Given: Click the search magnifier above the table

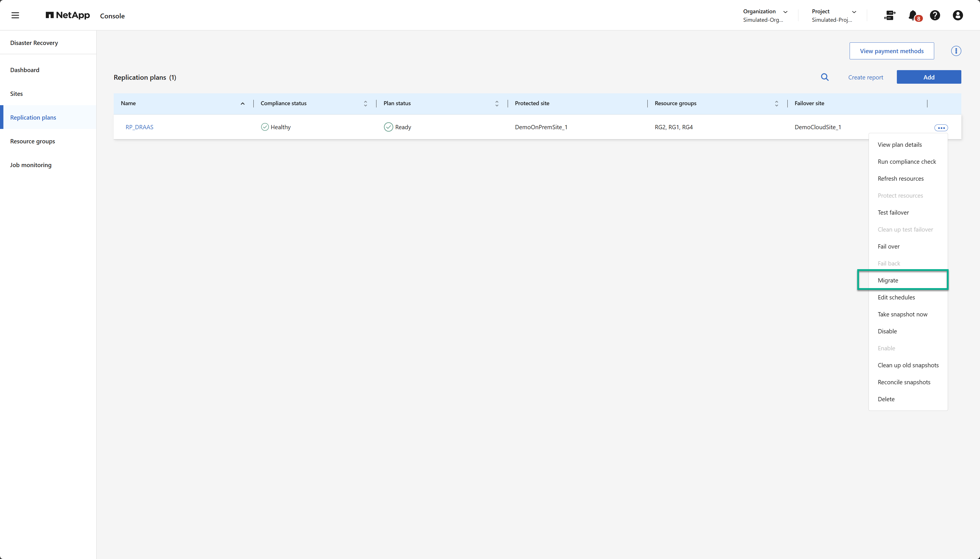Looking at the screenshot, I should click(824, 77).
